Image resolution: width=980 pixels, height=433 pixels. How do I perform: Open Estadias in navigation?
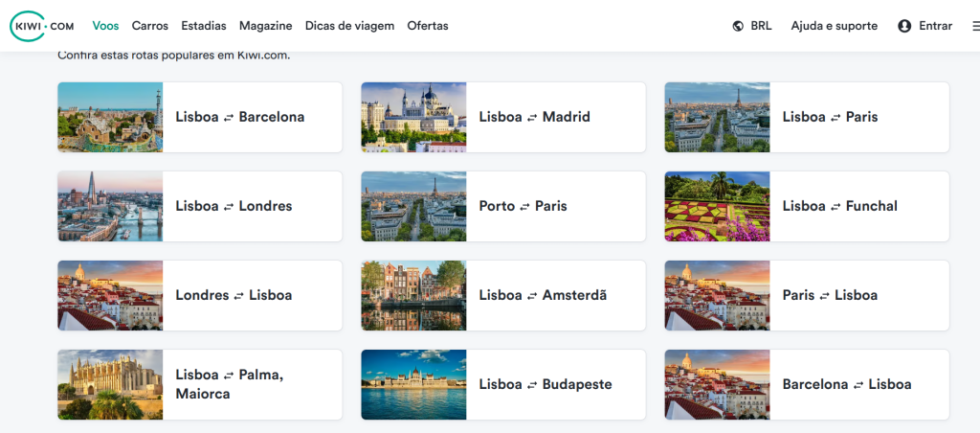[x=204, y=26]
